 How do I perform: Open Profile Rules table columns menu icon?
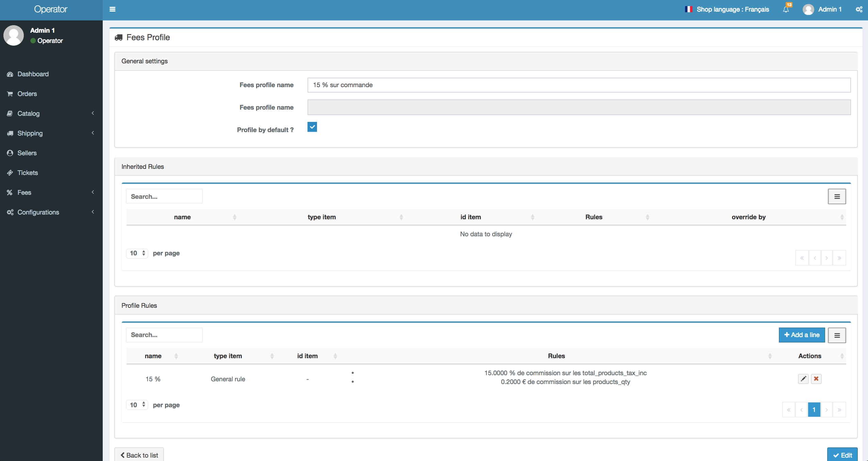point(837,335)
